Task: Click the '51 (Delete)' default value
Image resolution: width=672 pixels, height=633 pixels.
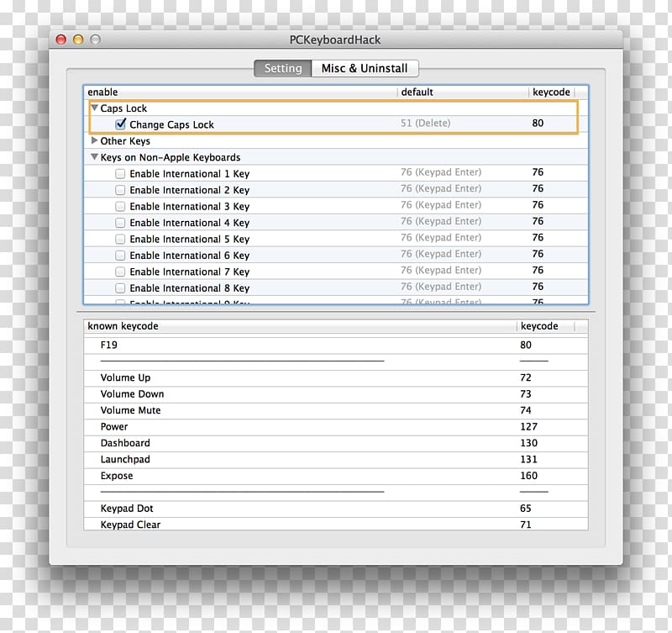Action: point(426,123)
